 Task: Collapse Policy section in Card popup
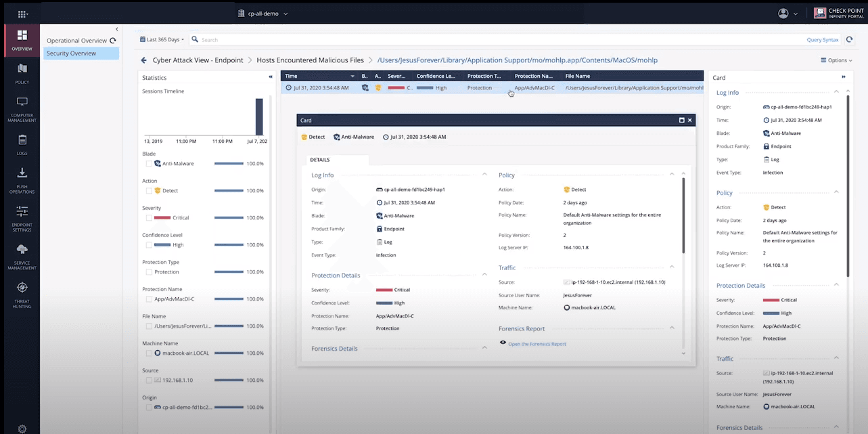[x=672, y=175]
